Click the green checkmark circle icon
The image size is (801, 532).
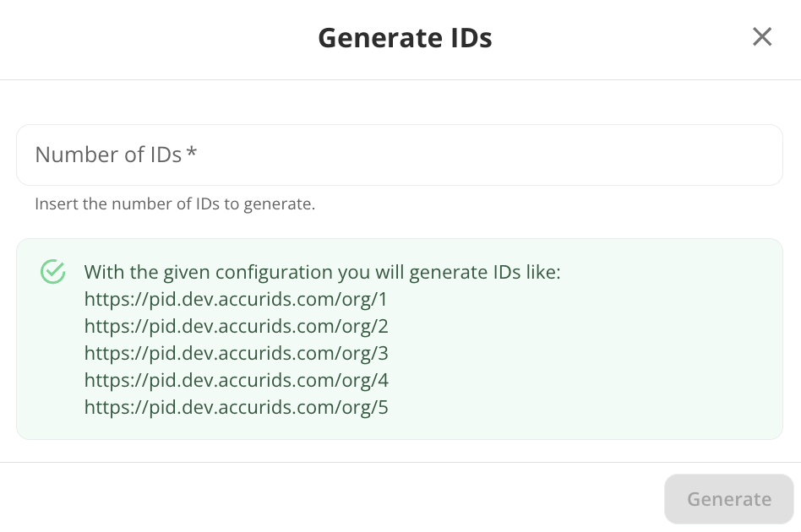(x=53, y=272)
